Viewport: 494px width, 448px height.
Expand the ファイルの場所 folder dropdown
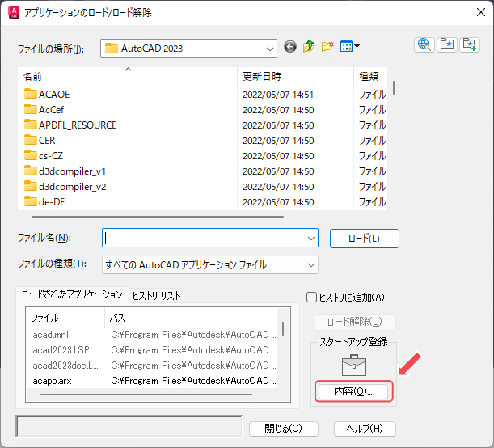point(269,49)
